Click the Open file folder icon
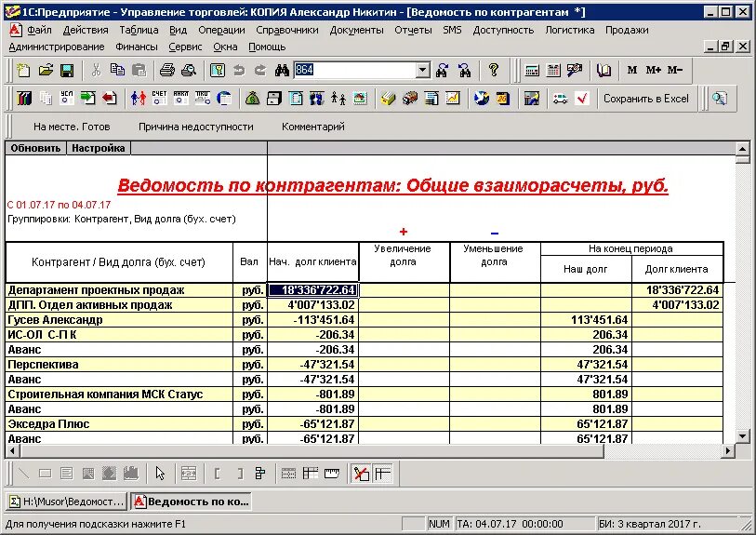The width and height of the screenshot is (756, 535). tap(46, 71)
